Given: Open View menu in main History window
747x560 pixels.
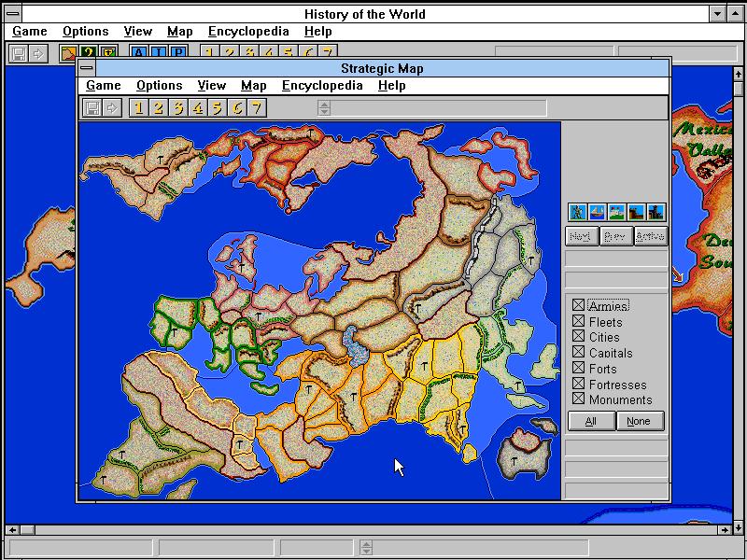Looking at the screenshot, I should [x=137, y=32].
